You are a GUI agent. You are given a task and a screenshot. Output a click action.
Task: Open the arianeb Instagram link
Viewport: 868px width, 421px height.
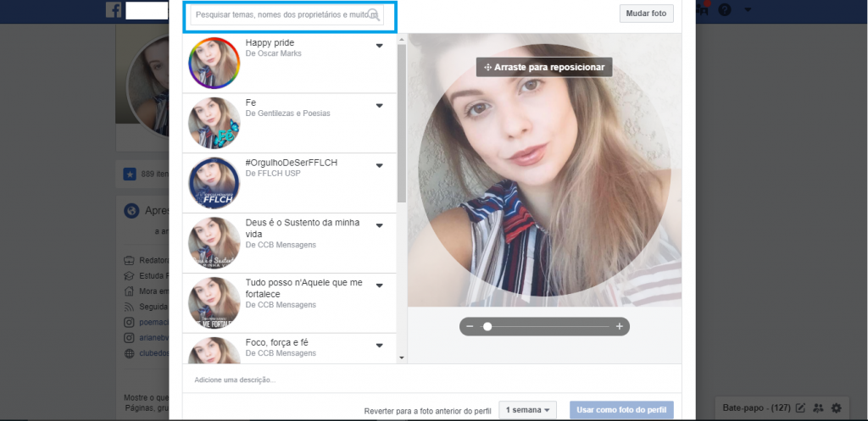[153, 337]
